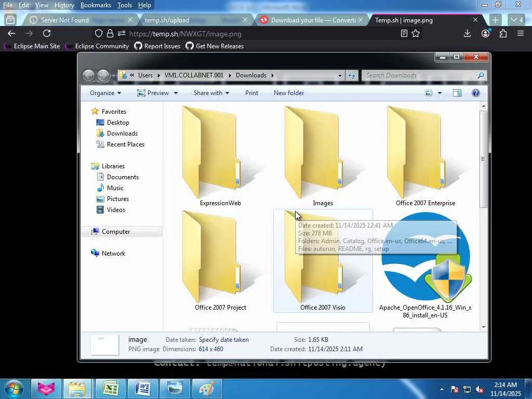Open the Firefox downloads panel

tap(467, 33)
